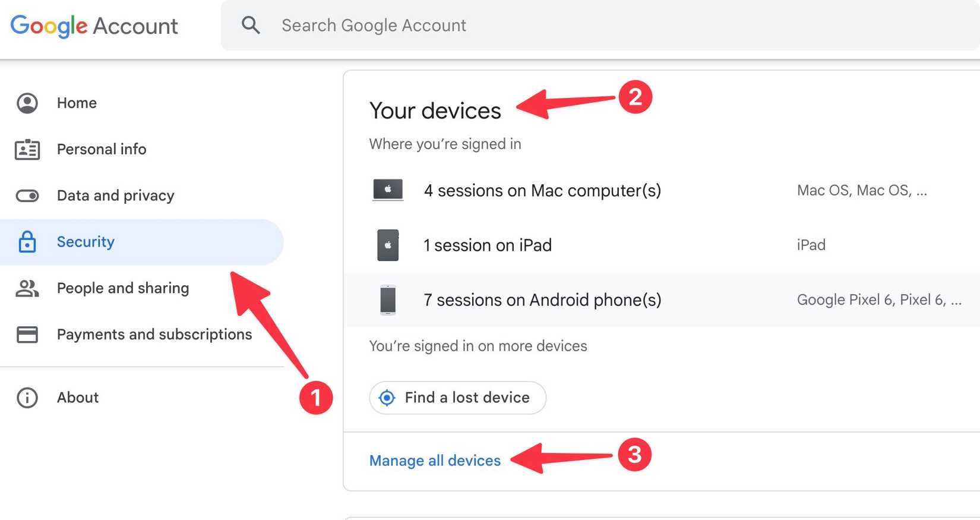Click the Google Account logo

[x=94, y=26]
